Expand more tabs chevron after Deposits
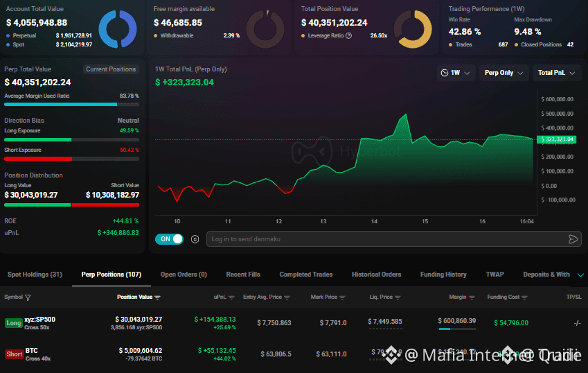 coord(580,275)
